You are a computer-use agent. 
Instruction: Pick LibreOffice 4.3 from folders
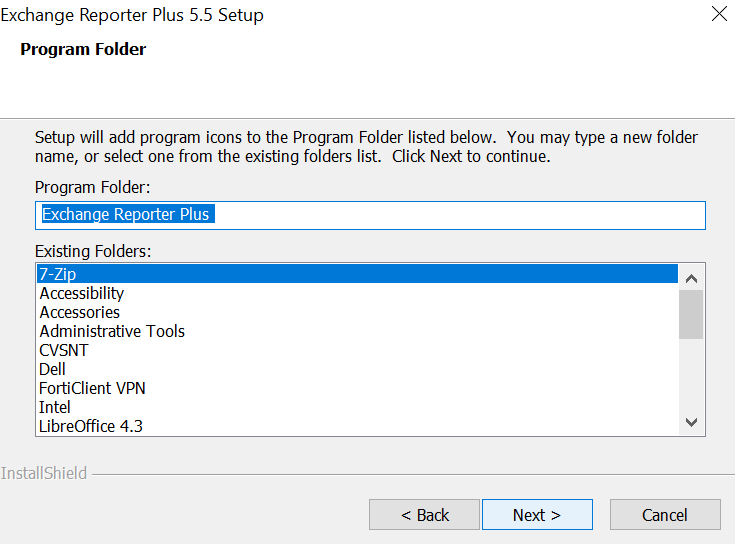[x=91, y=426]
